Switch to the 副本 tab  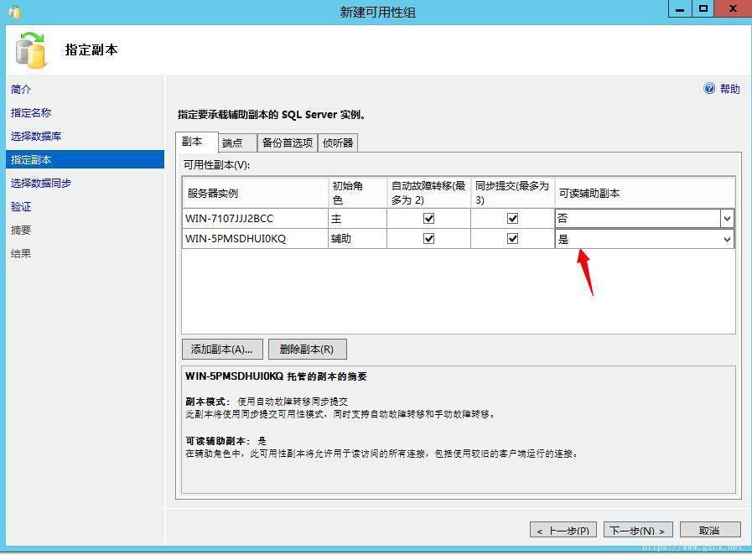coord(197,142)
